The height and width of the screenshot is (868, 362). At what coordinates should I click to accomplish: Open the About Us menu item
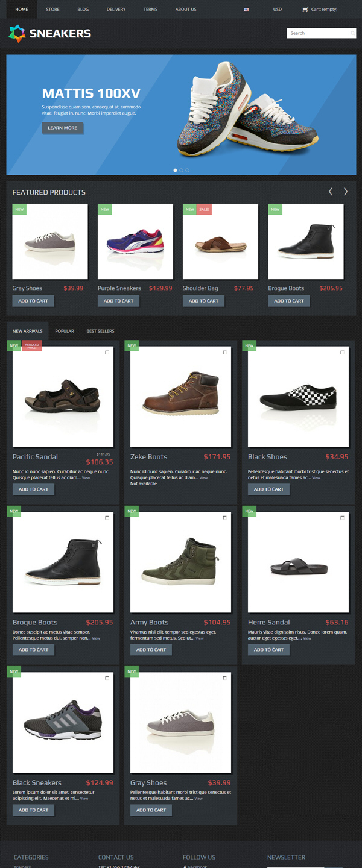point(186,10)
